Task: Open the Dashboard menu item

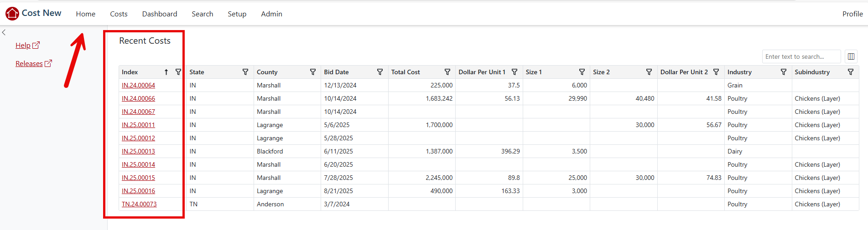Action: tap(160, 14)
